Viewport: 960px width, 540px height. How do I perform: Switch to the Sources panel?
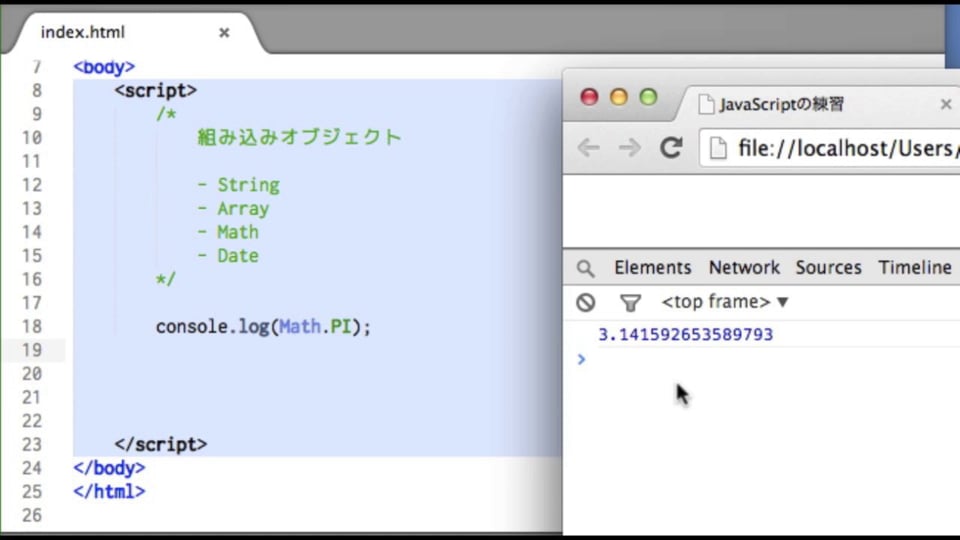coord(828,268)
